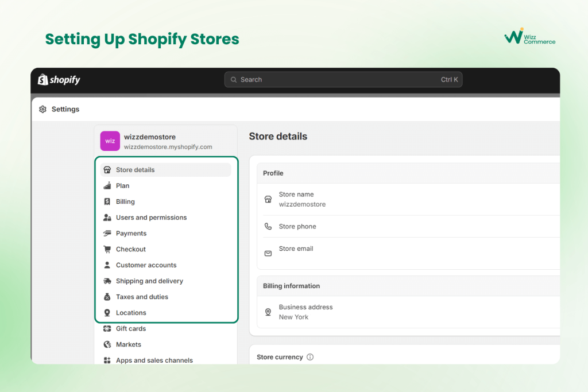Click the wiz store avatar
The image size is (588, 392).
point(110,141)
